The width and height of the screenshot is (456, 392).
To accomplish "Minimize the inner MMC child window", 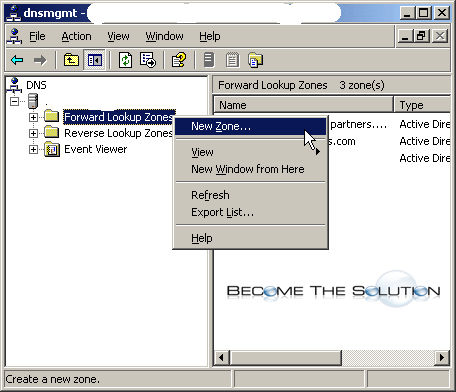I will [405, 36].
